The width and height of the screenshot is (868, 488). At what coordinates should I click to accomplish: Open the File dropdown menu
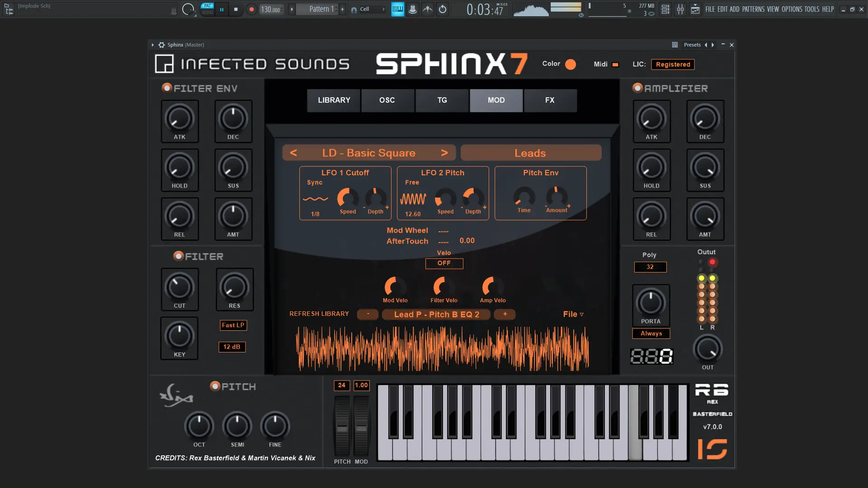[573, 314]
